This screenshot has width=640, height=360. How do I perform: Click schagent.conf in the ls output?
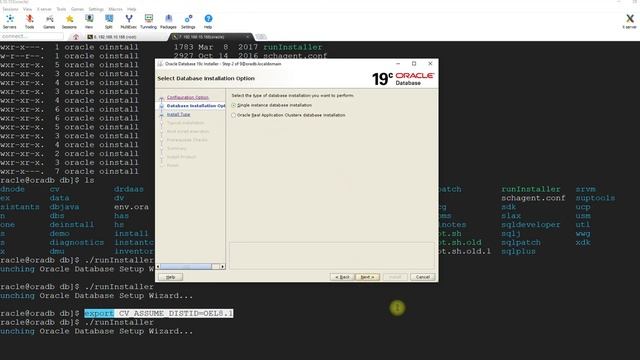point(533,198)
